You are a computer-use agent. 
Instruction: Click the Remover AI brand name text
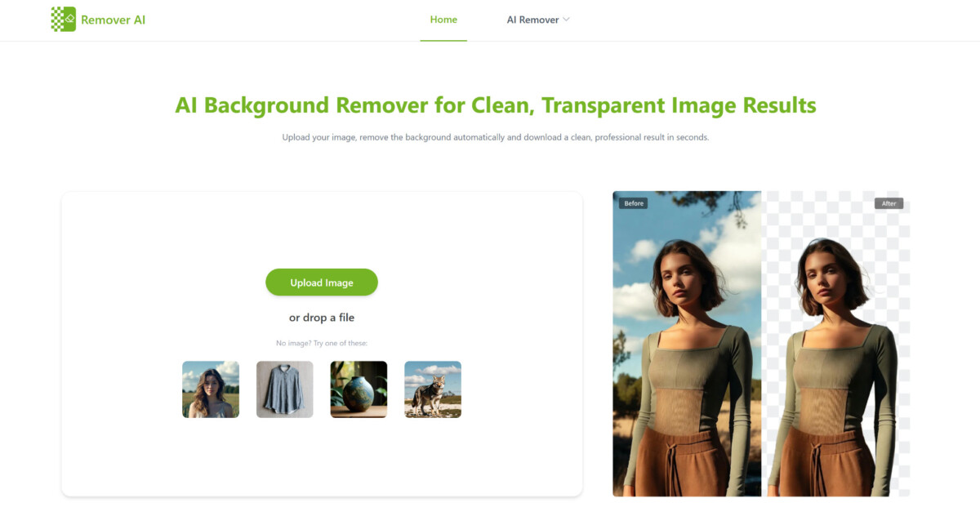coord(113,20)
